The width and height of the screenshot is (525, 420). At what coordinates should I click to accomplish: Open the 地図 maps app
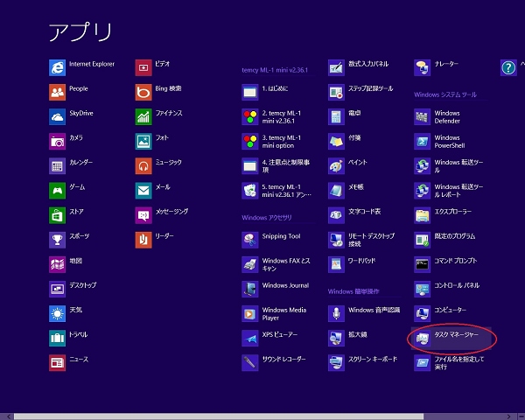tap(57, 264)
